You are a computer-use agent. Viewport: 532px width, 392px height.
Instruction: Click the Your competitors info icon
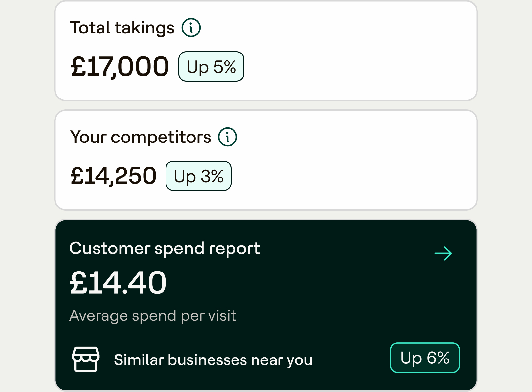228,137
